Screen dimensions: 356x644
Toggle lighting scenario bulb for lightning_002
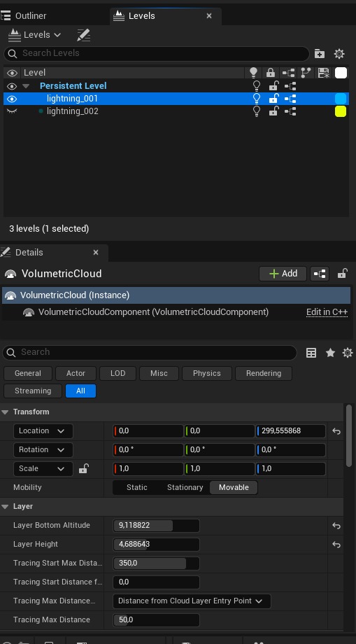tap(257, 111)
